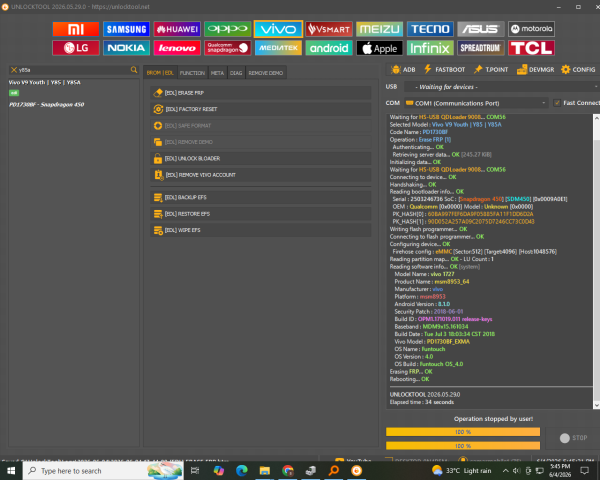Screen dimensions: 600x480
Task: Select the Infinix brand logo
Action: click(x=430, y=48)
